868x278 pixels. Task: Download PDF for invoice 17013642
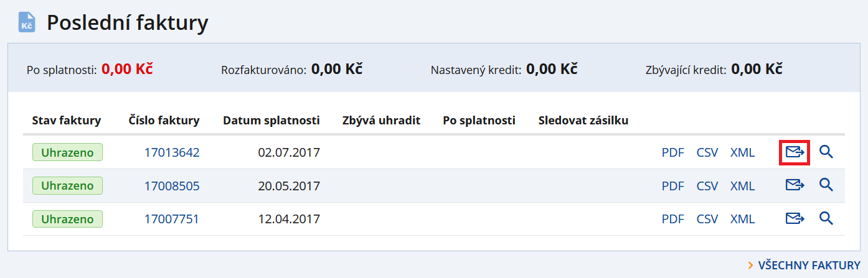(x=672, y=152)
